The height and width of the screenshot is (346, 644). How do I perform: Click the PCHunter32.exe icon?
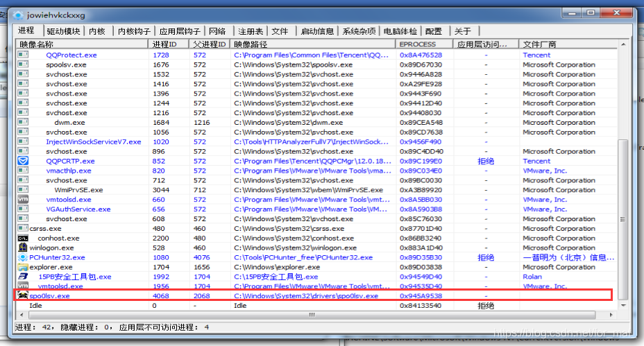pyautogui.click(x=23, y=257)
